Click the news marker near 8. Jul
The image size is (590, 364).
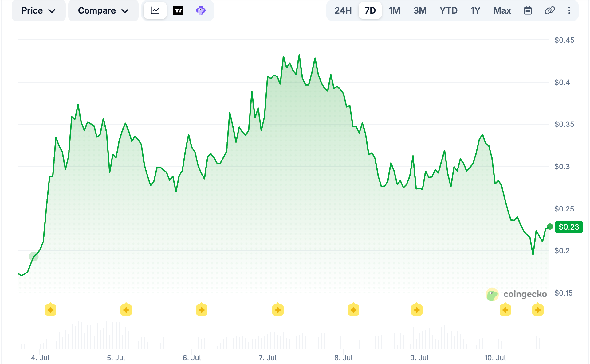pos(353,310)
